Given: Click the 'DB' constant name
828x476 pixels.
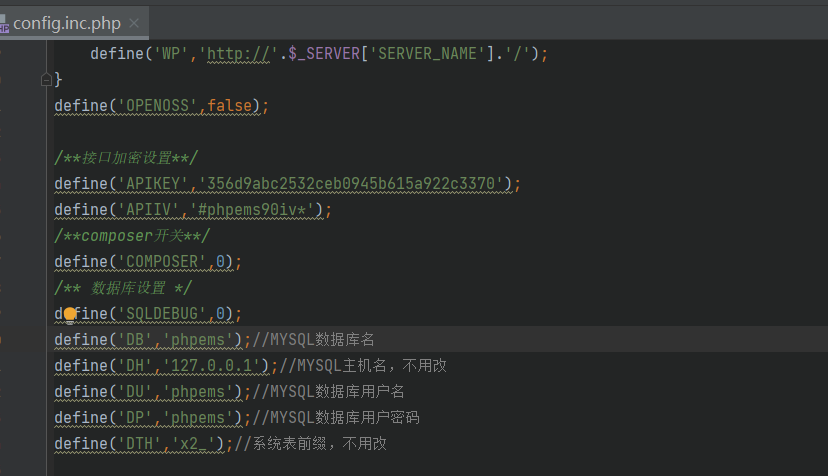Looking at the screenshot, I should pos(135,340).
